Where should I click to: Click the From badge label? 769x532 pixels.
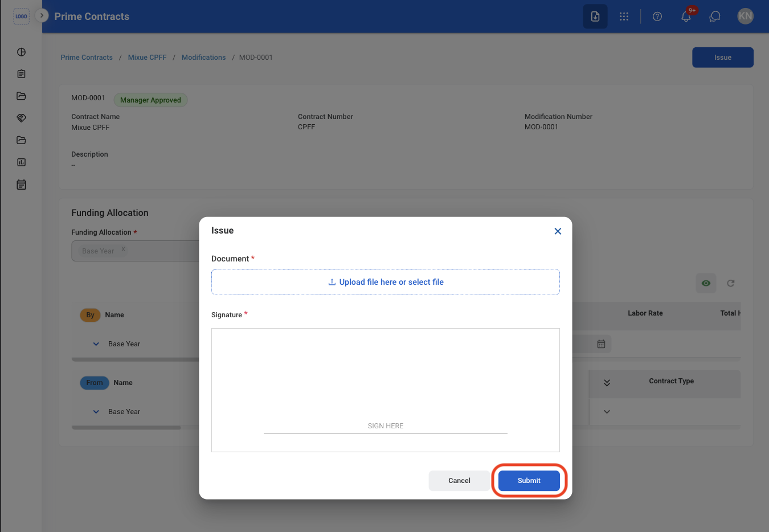95,383
